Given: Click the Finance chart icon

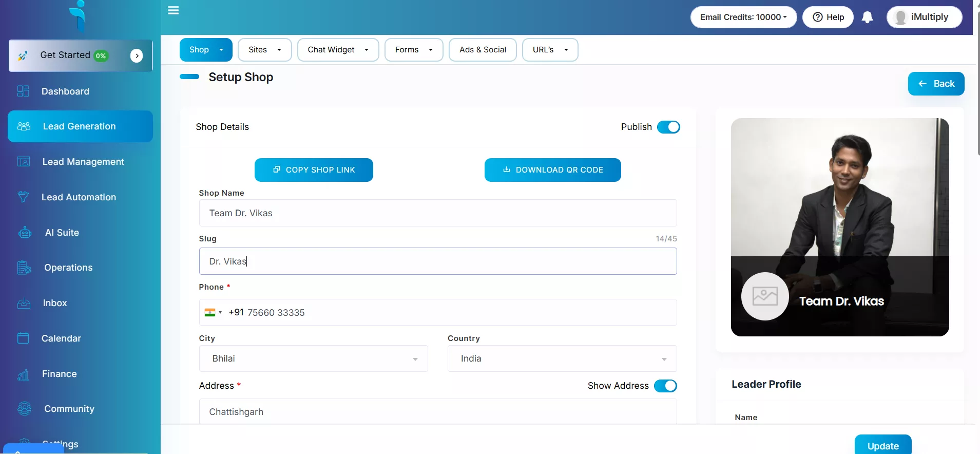Looking at the screenshot, I should pyautogui.click(x=23, y=374).
